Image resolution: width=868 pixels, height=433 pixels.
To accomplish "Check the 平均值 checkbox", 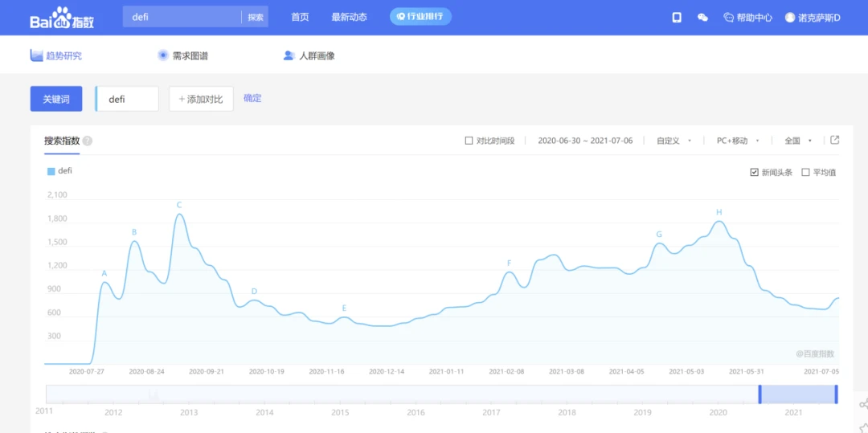I will coord(805,172).
